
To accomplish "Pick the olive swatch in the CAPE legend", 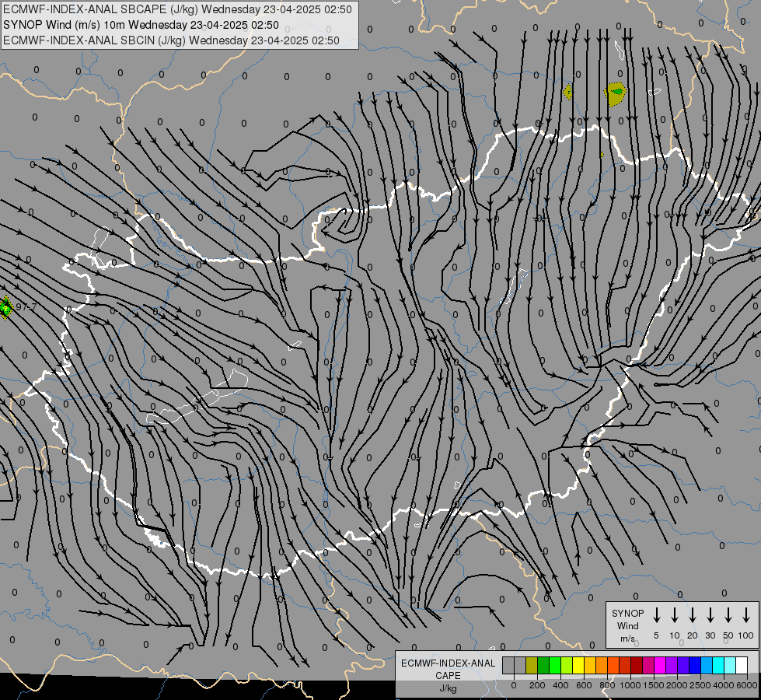I will [x=532, y=665].
